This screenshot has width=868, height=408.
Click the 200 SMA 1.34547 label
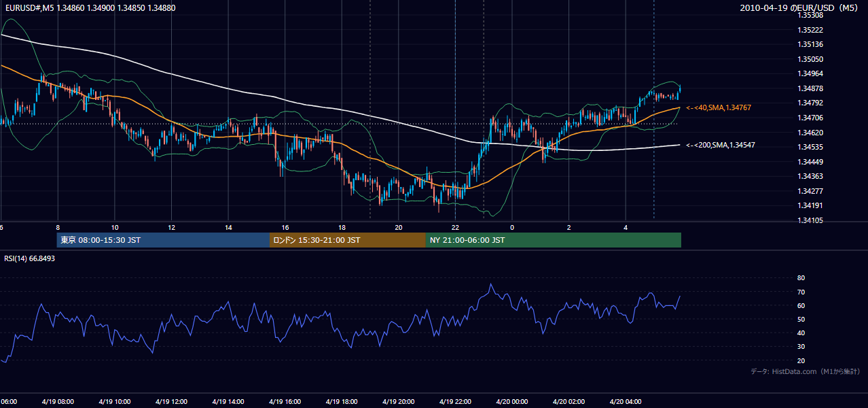point(721,145)
